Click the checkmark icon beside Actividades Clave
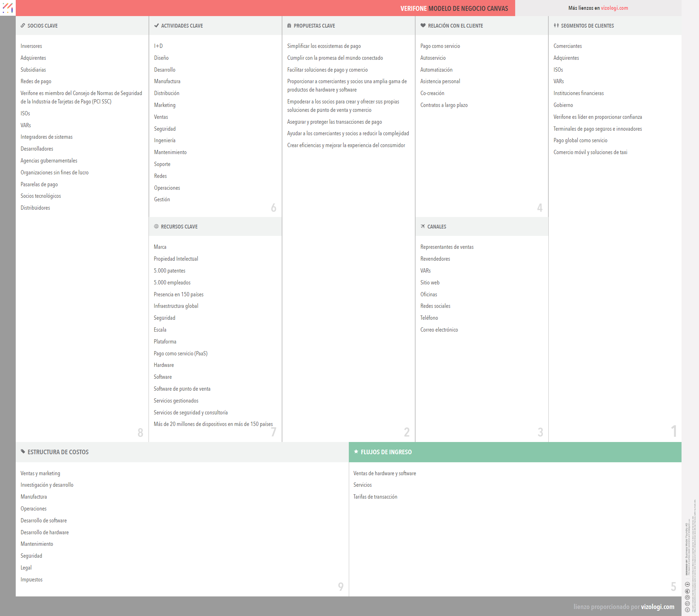Screen dimensions: 699x616 click(x=157, y=26)
